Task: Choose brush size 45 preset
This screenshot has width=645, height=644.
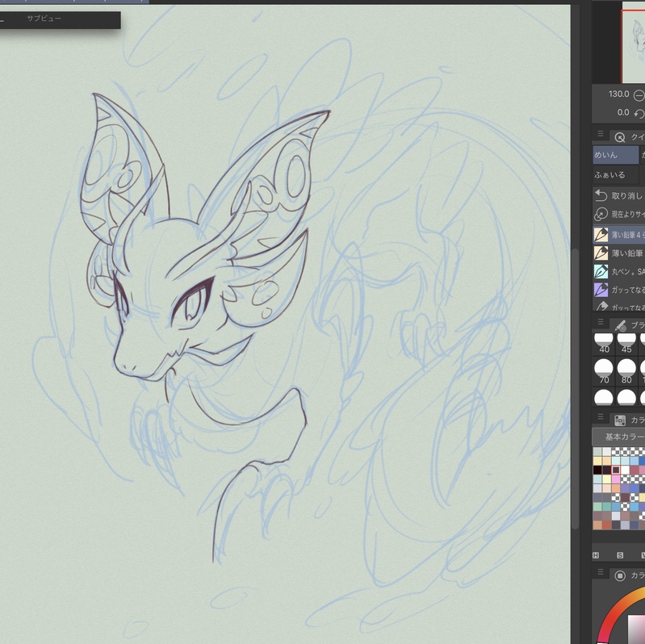Action: coord(626,344)
